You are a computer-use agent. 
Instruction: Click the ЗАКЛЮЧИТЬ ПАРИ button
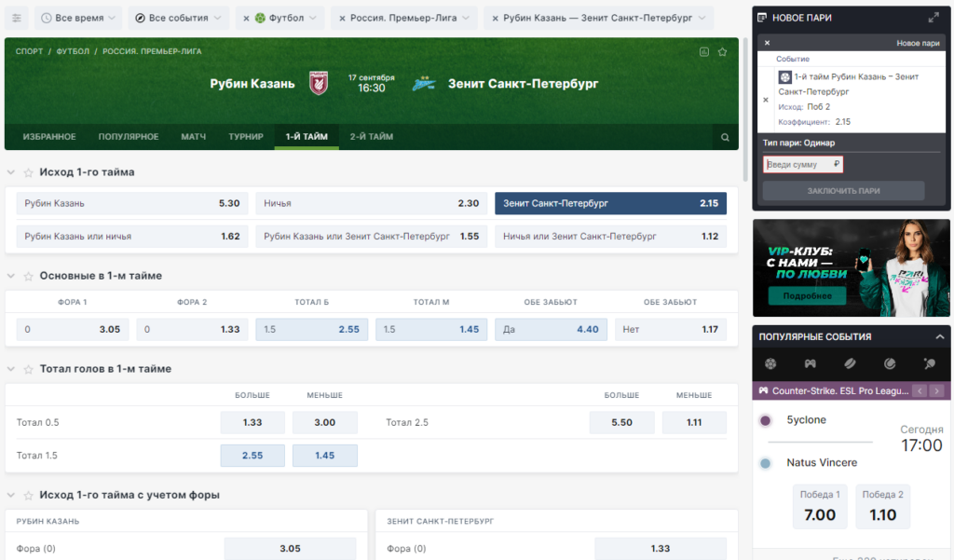(x=843, y=190)
